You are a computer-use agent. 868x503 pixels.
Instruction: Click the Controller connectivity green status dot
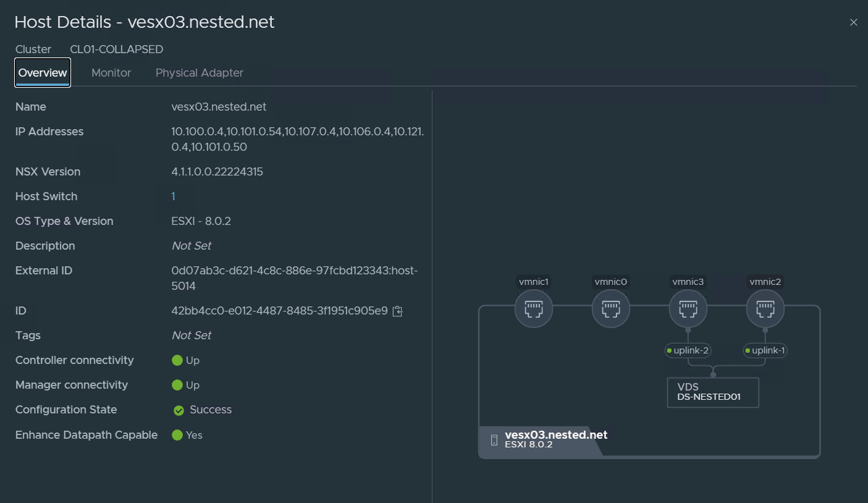pos(177,360)
